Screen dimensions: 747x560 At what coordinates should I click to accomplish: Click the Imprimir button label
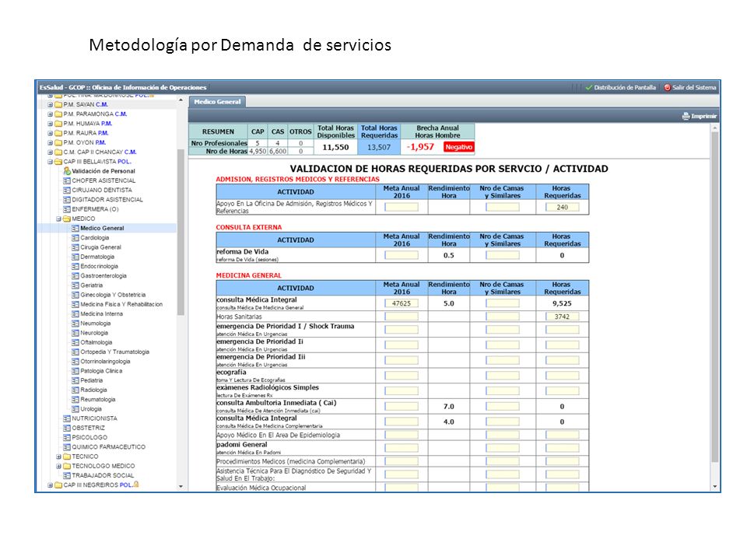click(703, 116)
